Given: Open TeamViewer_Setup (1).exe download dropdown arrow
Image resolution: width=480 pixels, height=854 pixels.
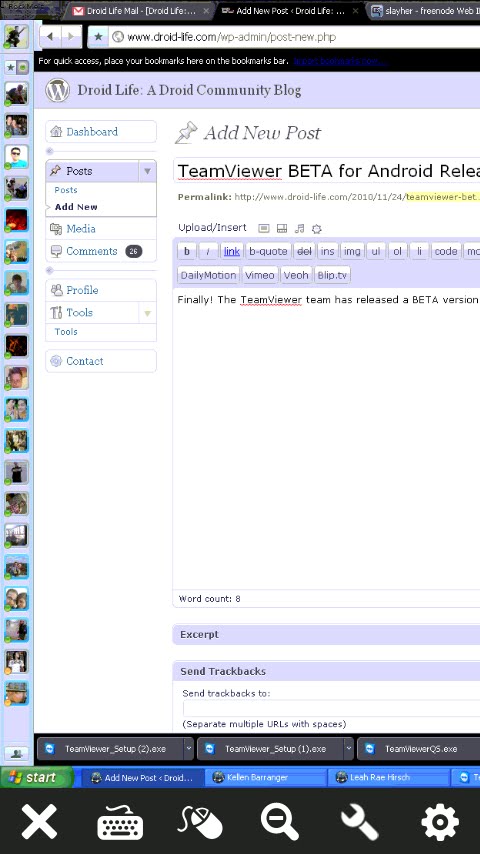Looking at the screenshot, I should pos(349,749).
